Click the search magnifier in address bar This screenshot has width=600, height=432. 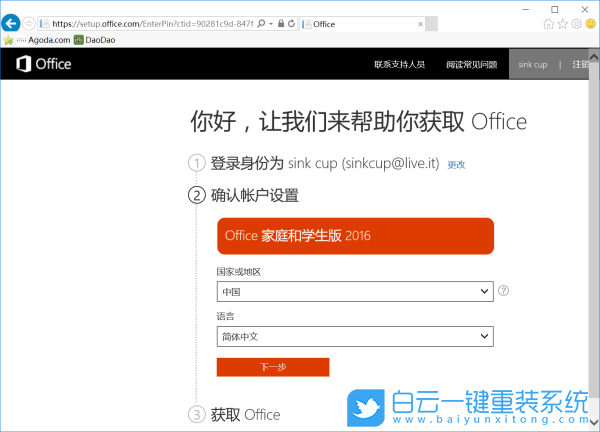tap(261, 24)
